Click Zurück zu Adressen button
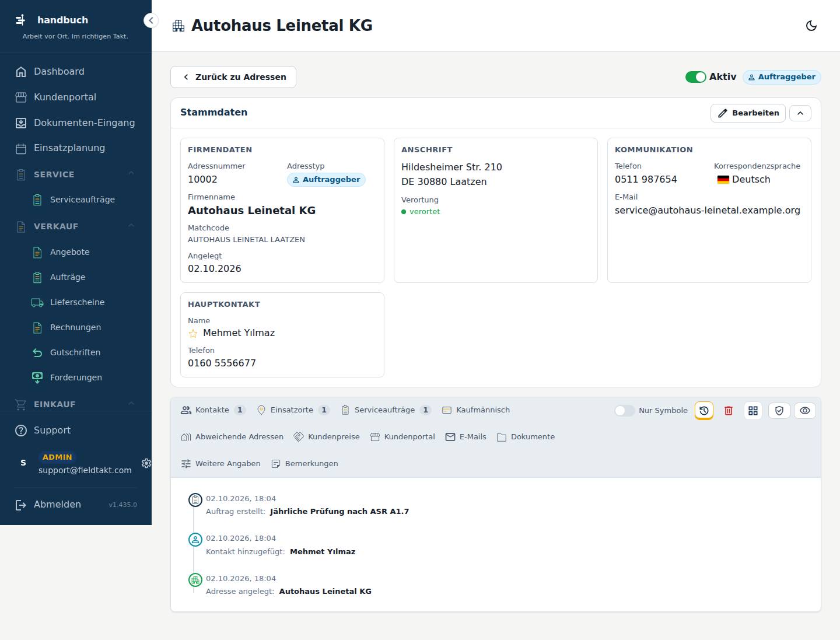The width and height of the screenshot is (840, 640). [233, 77]
